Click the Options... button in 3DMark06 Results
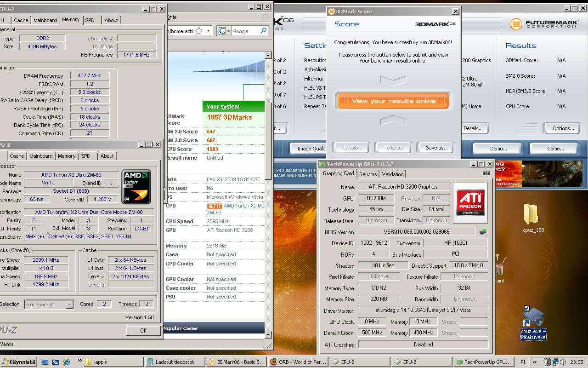Image resolution: width=588 pixels, height=368 pixels. point(563,128)
